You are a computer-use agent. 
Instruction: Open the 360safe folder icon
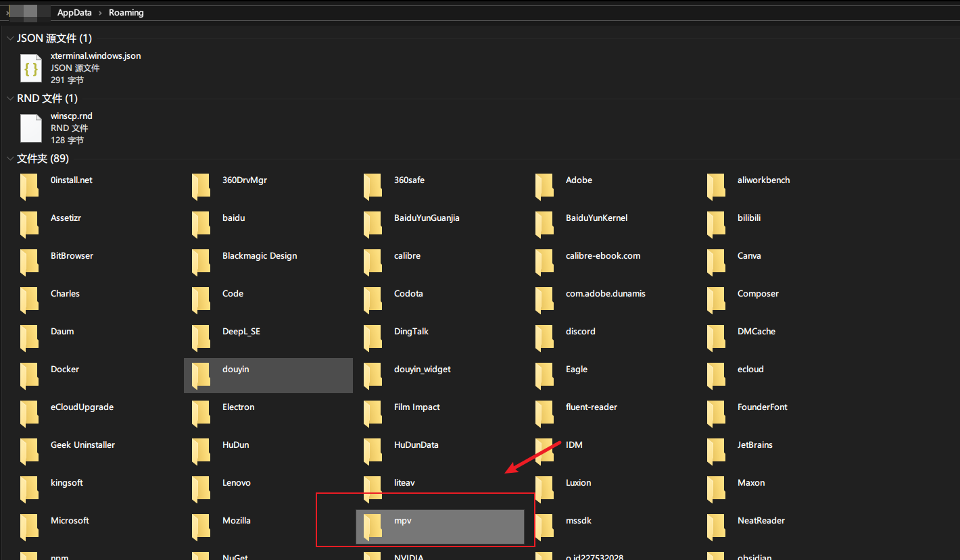pyautogui.click(x=373, y=187)
